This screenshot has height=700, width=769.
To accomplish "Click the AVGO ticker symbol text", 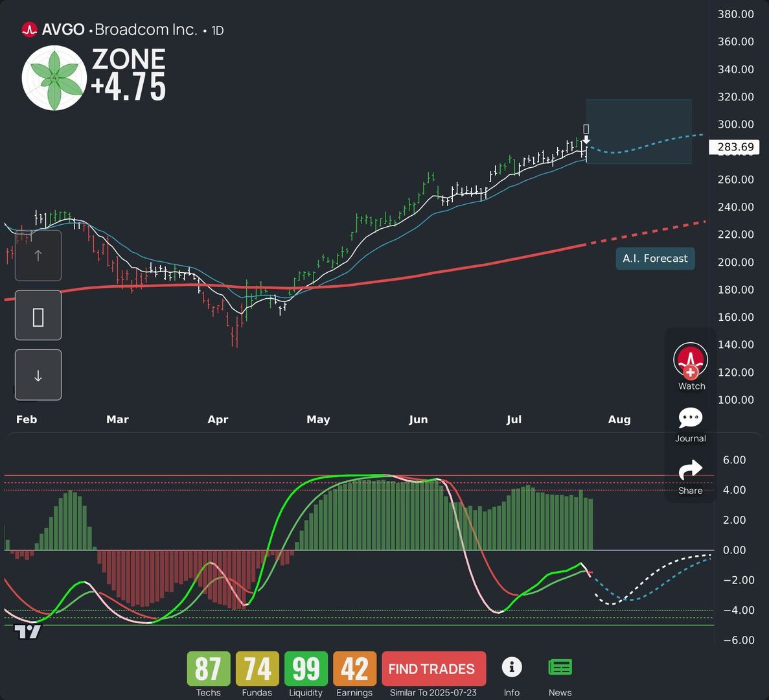I will click(x=63, y=30).
